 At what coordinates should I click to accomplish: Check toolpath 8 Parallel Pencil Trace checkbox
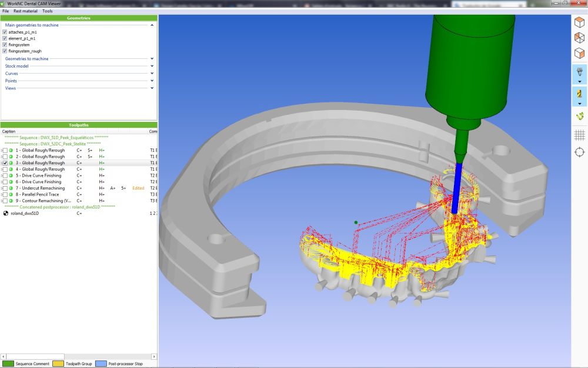pyautogui.click(x=5, y=194)
